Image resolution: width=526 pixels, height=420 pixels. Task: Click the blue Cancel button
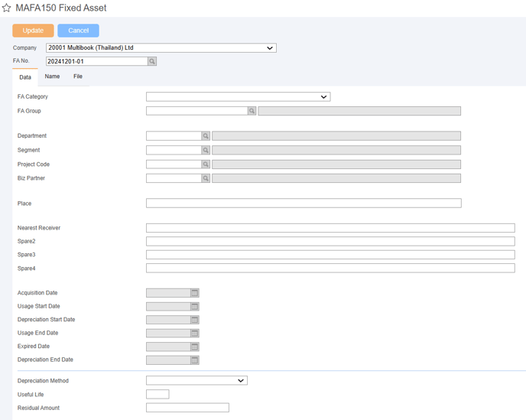tap(78, 31)
